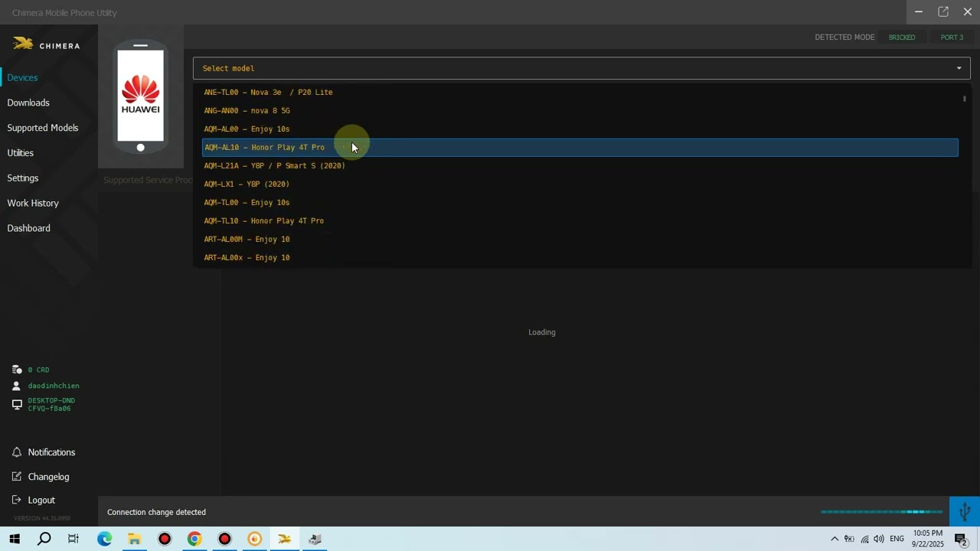Viewport: 980px width, 551px height.
Task: Open the Windows action center notifications icon
Action: point(961,539)
